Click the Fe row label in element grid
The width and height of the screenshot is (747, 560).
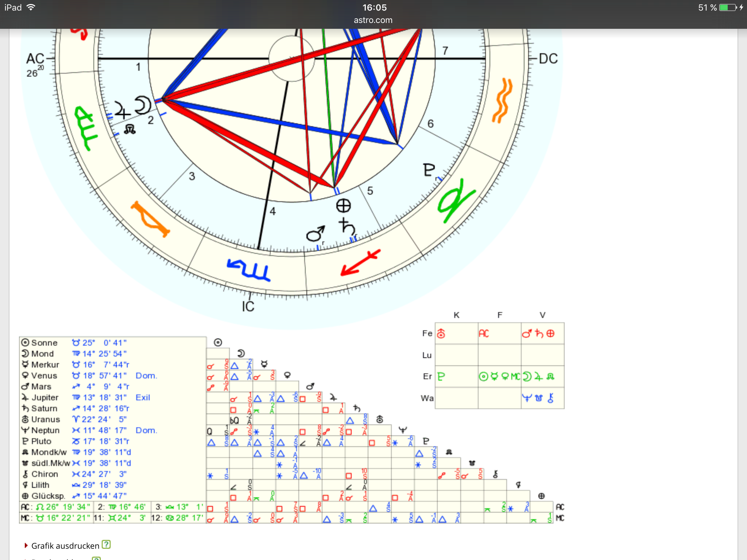[x=427, y=333]
